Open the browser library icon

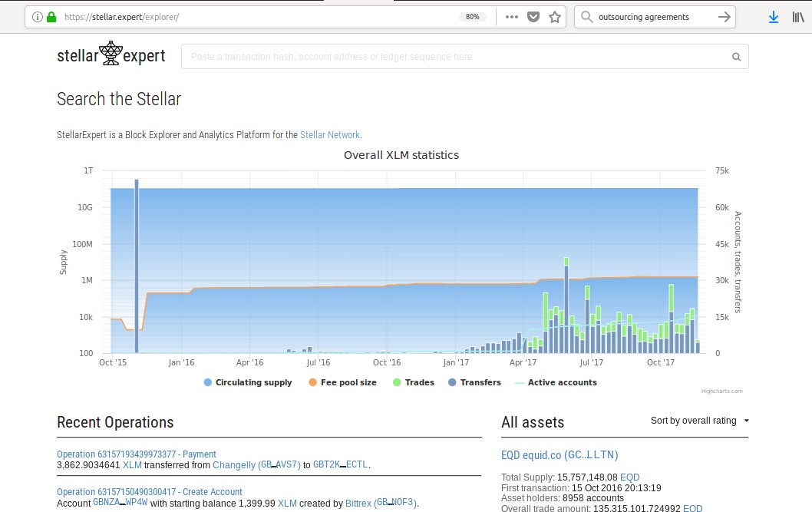[798, 17]
